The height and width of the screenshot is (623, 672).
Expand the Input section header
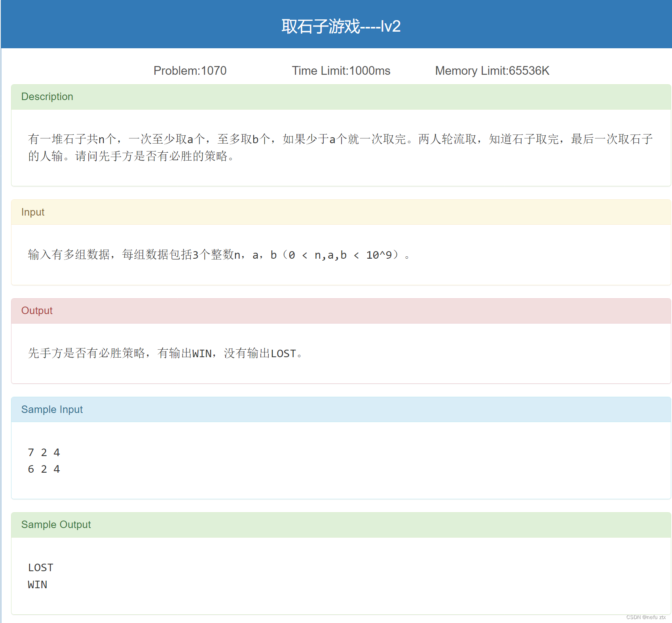(32, 212)
